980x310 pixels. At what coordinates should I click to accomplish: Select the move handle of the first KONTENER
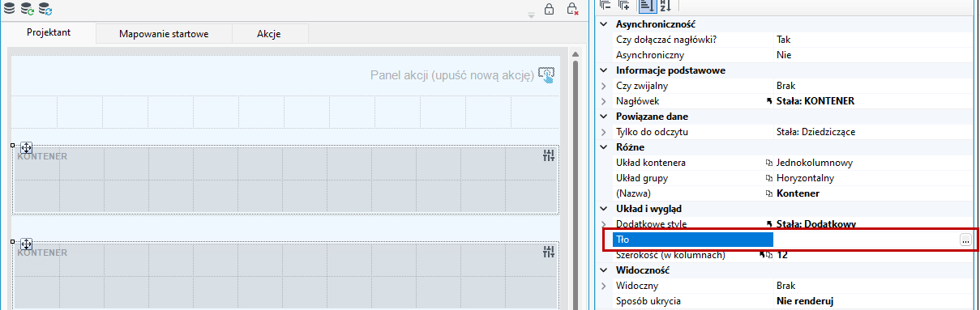click(26, 148)
